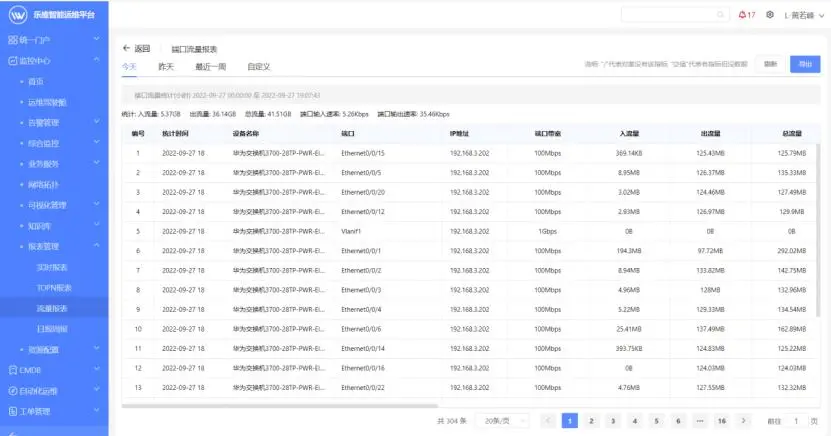The image size is (831, 436).
Task: Expand the 统一门户 menu chevron
Action: [x=96, y=39]
